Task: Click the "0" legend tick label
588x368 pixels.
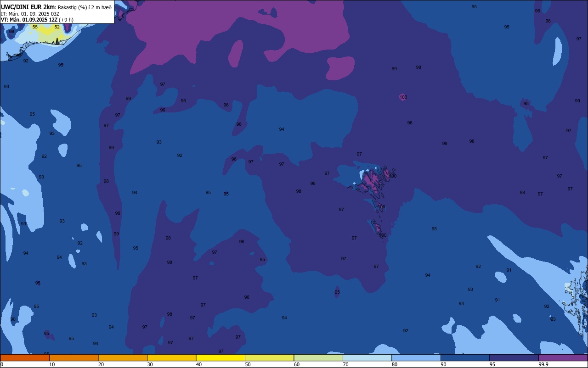Action: click(2, 364)
